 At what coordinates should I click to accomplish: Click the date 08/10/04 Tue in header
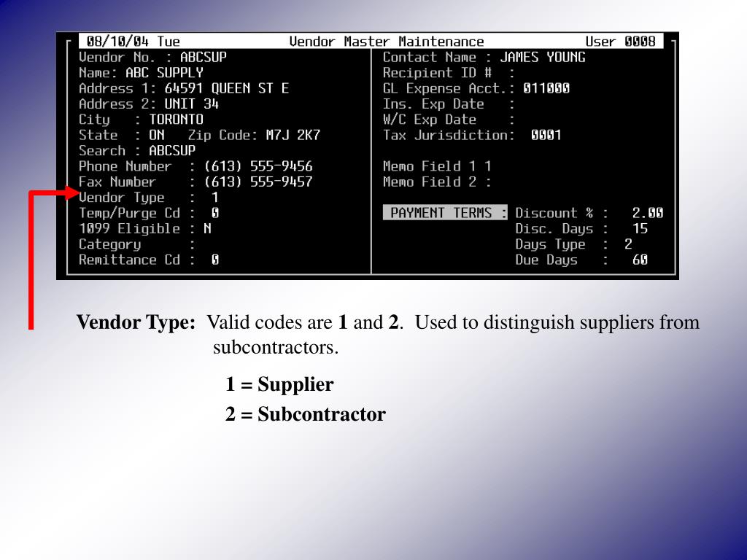(133, 42)
